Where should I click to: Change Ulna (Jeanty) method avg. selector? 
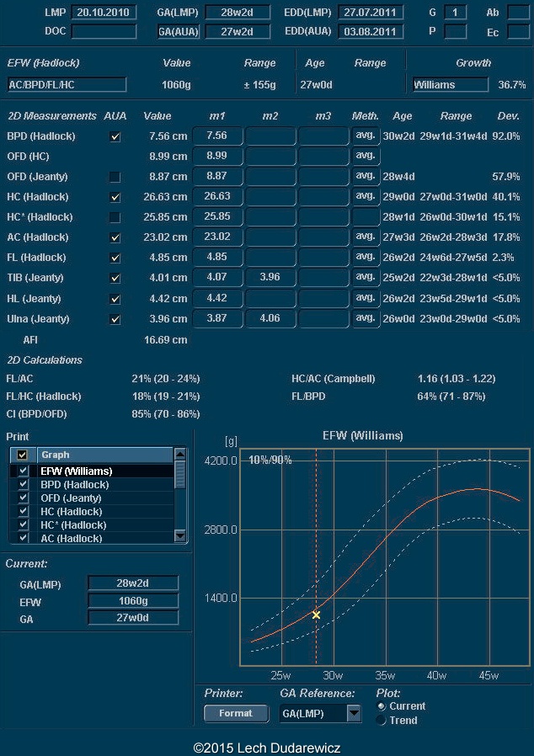click(366, 319)
